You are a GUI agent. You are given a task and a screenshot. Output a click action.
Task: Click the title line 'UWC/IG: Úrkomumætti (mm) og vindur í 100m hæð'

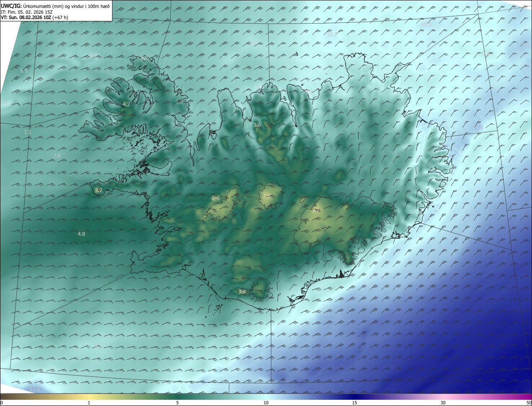tap(55, 6)
